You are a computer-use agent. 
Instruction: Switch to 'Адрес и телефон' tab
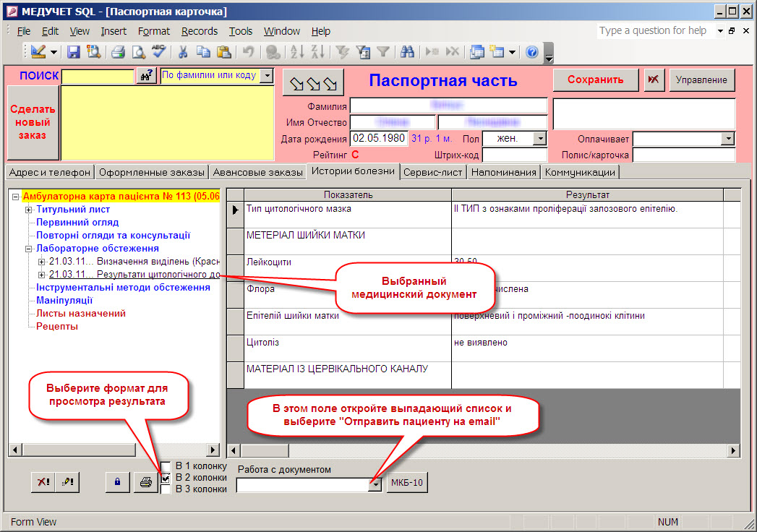[x=50, y=172]
